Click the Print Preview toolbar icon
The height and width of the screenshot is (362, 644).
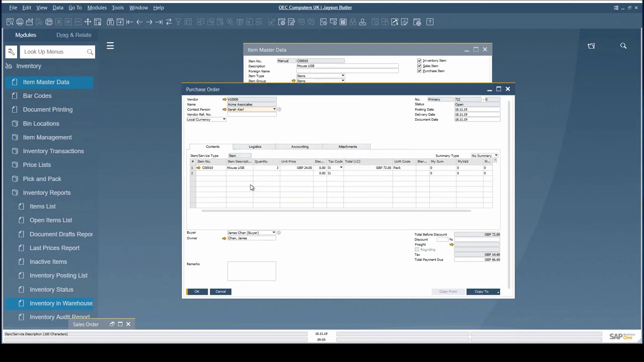click(10, 22)
